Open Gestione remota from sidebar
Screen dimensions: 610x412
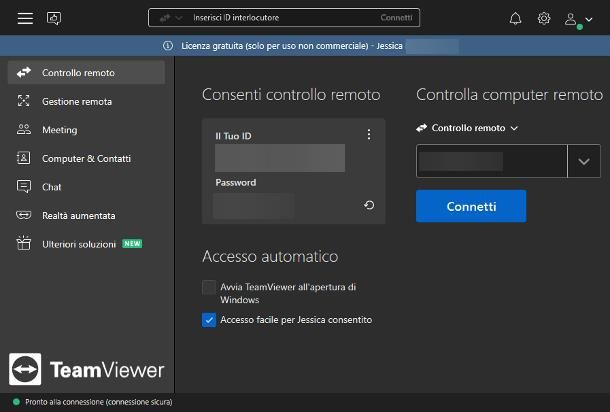pyautogui.click(x=86, y=102)
